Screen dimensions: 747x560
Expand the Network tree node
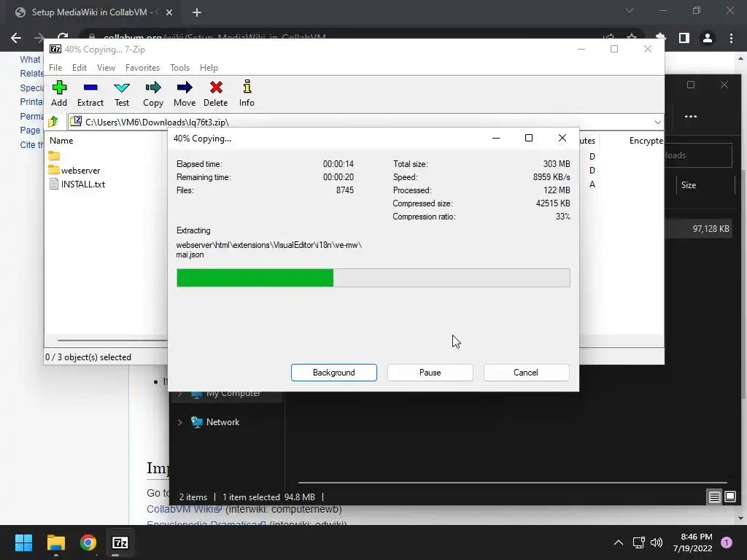(180, 422)
